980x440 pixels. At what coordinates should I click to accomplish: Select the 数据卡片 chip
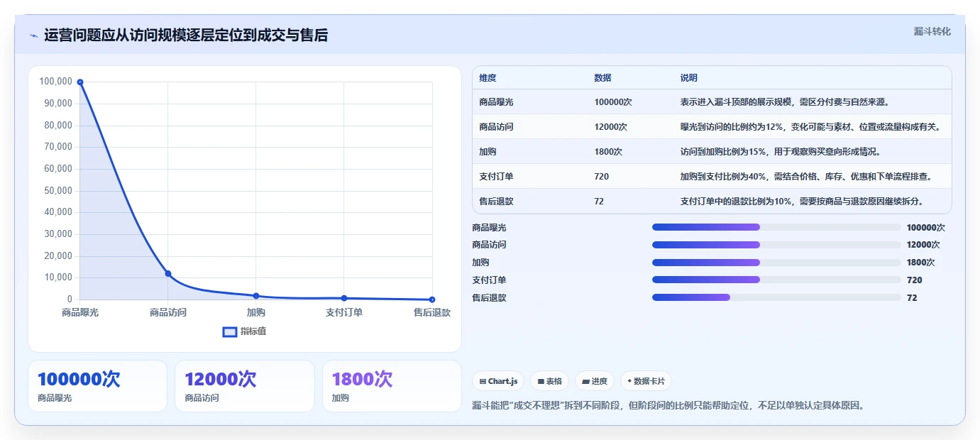pos(646,381)
